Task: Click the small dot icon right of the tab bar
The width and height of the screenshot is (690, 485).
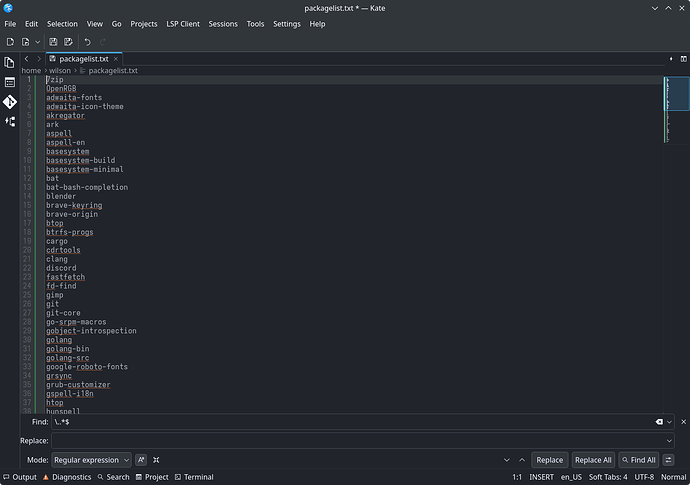Action: click(671, 59)
